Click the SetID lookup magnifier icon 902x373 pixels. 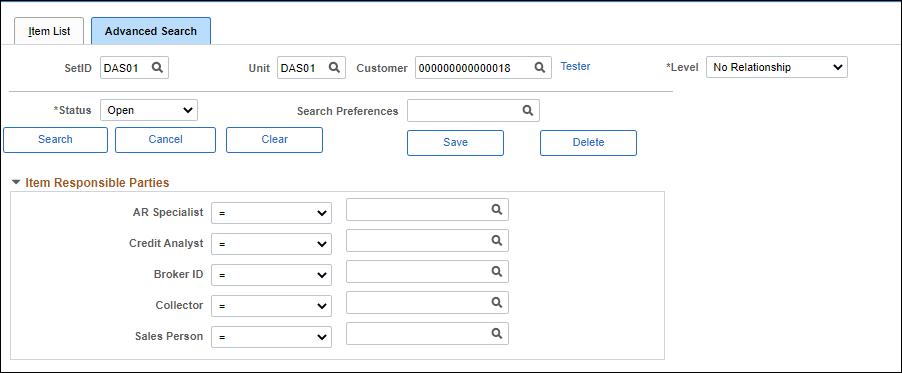pos(157,67)
